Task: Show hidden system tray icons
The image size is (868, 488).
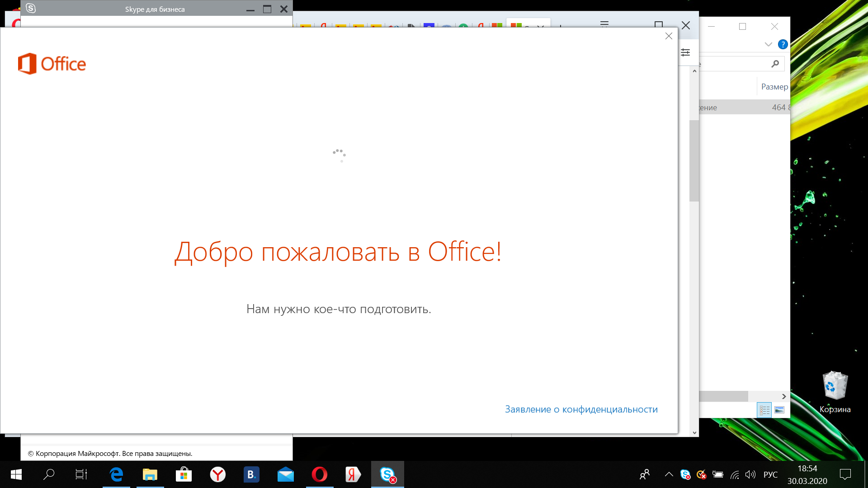Action: [669, 474]
